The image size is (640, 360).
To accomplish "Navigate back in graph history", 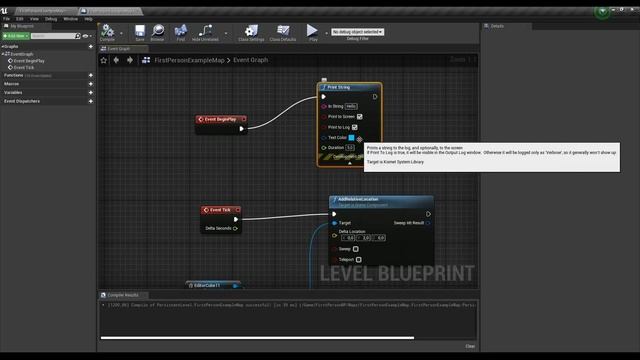I will (x=116, y=60).
